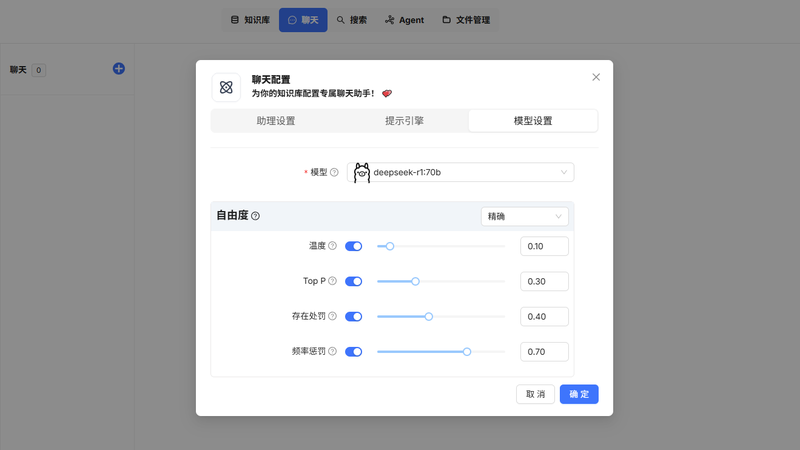Click the llama model icon in model selector
This screenshot has height=450, width=800.
[362, 172]
